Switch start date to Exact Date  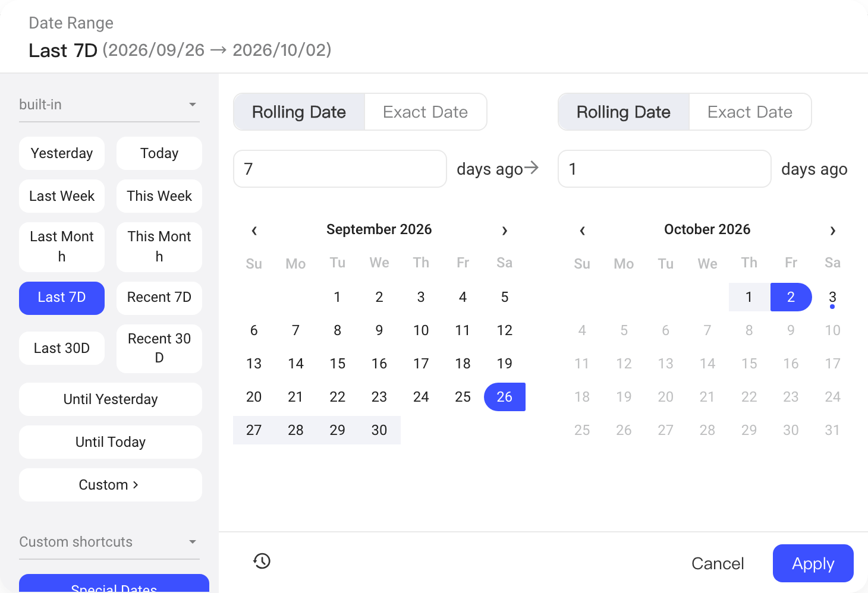tap(426, 112)
